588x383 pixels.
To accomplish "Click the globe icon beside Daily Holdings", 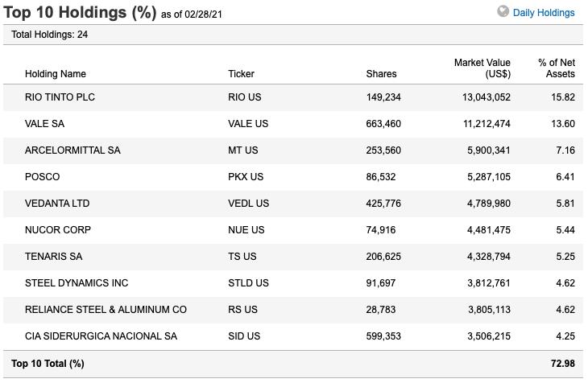I will tap(503, 11).
